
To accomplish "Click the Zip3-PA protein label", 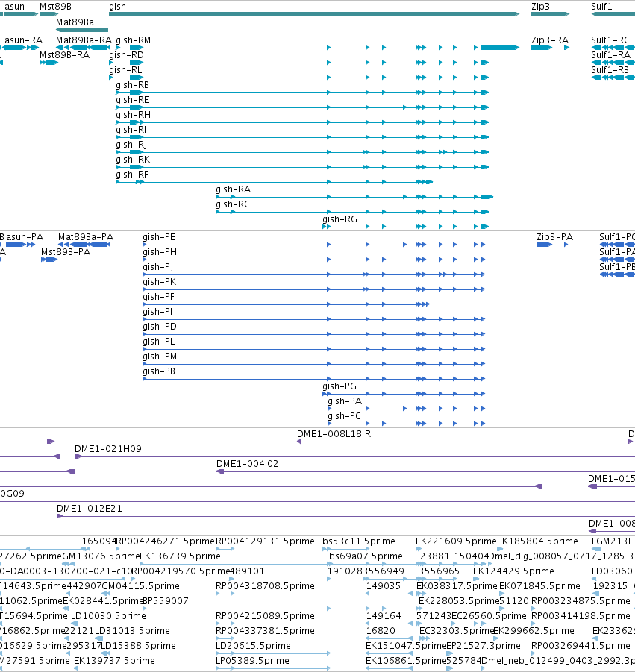I will click(555, 237).
